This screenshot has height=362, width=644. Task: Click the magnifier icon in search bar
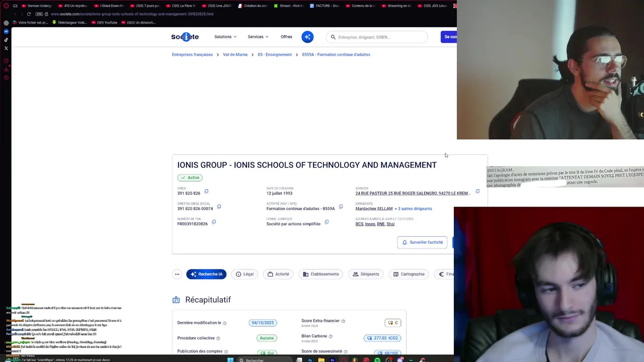tap(333, 37)
